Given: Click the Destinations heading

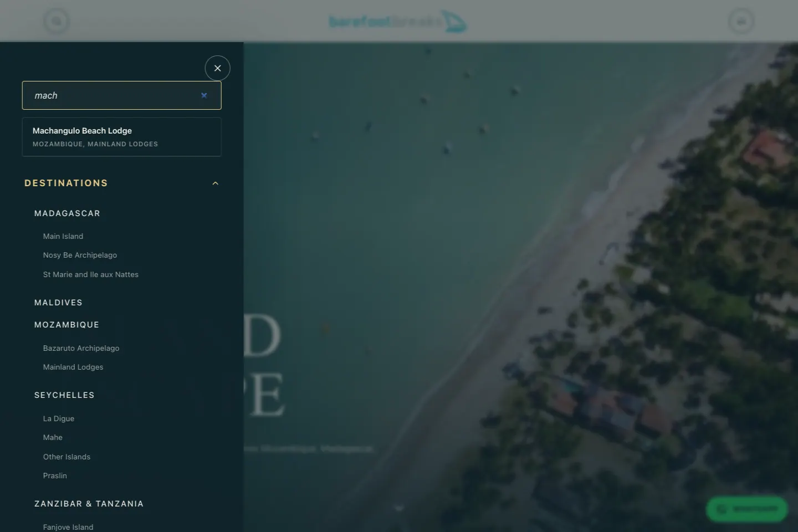Looking at the screenshot, I should 66,183.
